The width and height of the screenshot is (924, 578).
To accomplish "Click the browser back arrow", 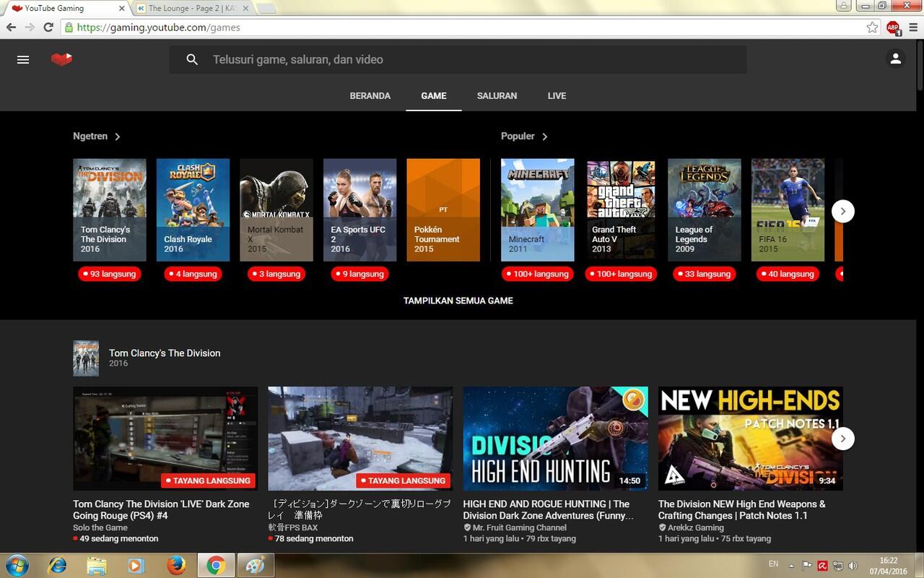I will pyautogui.click(x=11, y=27).
